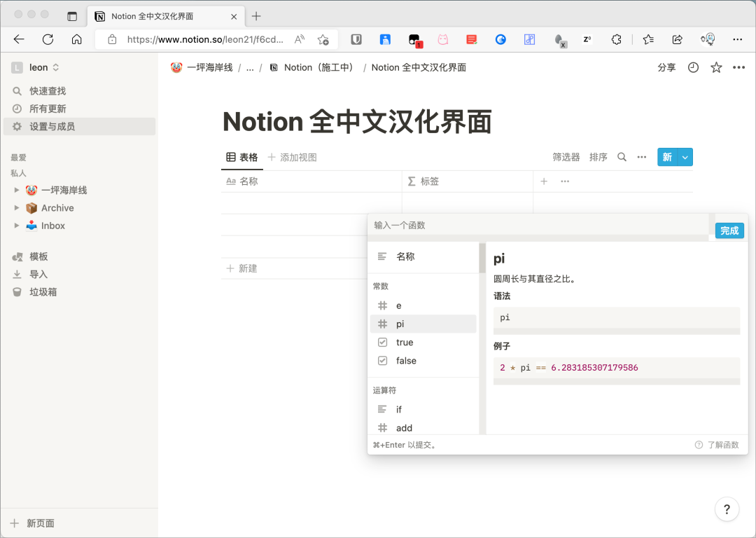
Task: Favorite this Notion page with star
Action: pyautogui.click(x=717, y=67)
